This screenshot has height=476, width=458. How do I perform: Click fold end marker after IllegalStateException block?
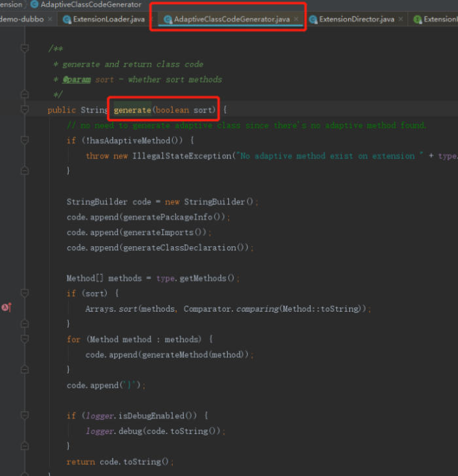pyautogui.click(x=25, y=171)
